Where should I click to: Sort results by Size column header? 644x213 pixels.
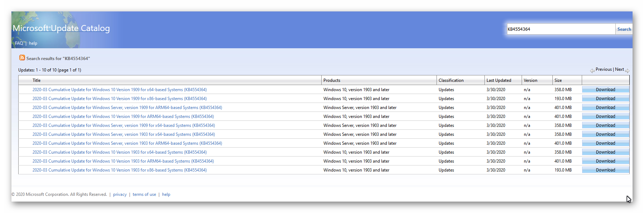pos(558,80)
